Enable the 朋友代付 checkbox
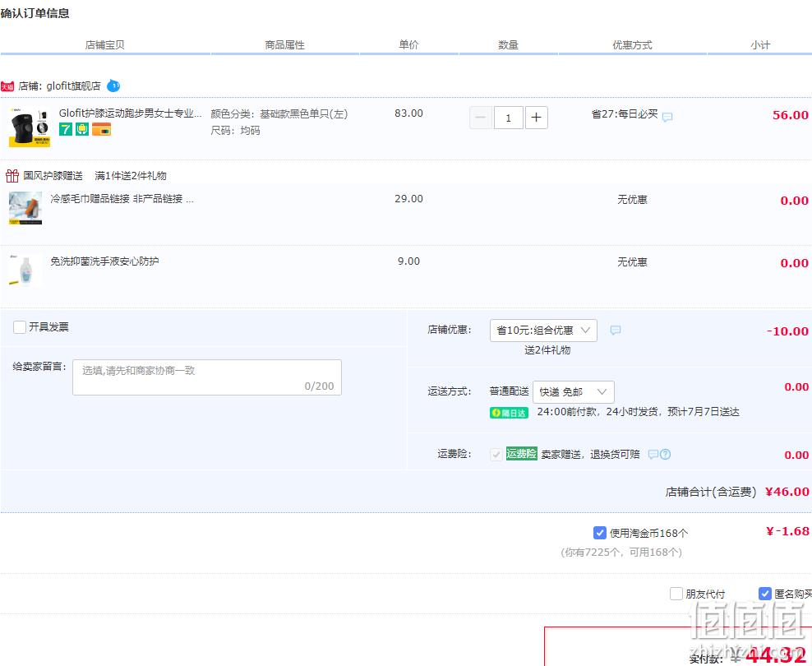The image size is (812, 666). 676,594
